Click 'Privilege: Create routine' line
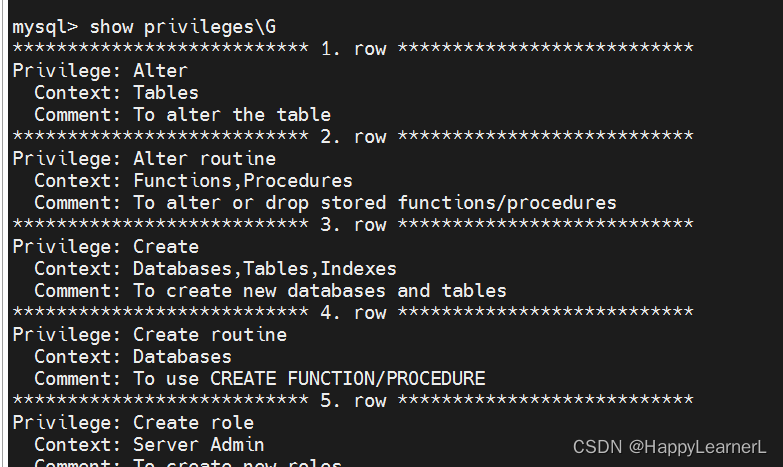 (x=149, y=335)
